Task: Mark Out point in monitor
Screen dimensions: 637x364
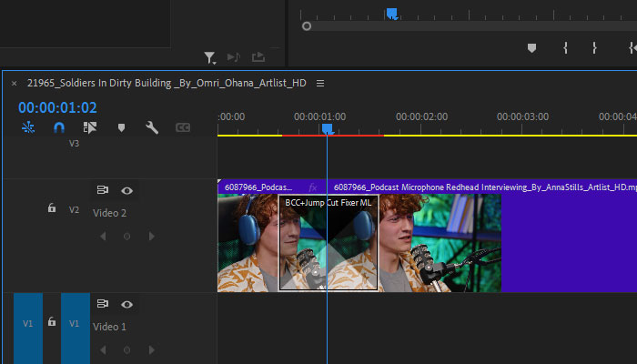Action: pos(594,48)
